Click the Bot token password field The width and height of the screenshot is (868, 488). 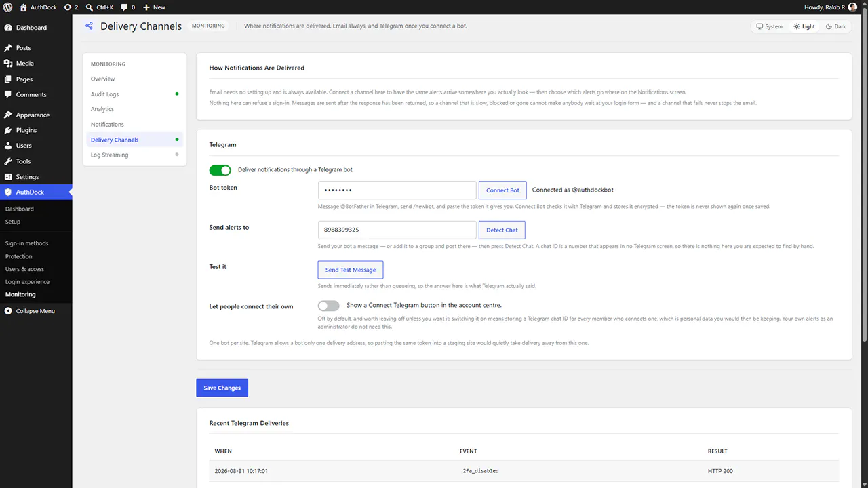(x=397, y=190)
